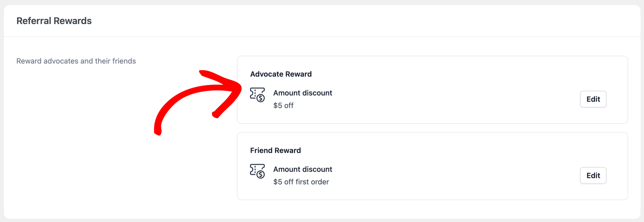Click the Friend Reward heading

[x=275, y=150]
